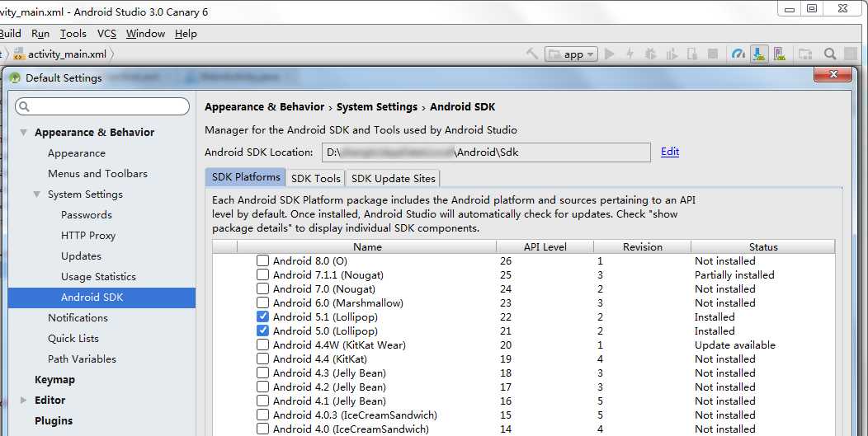Open the VCS menu
Viewport: 868px width, 436px height.
tap(106, 33)
